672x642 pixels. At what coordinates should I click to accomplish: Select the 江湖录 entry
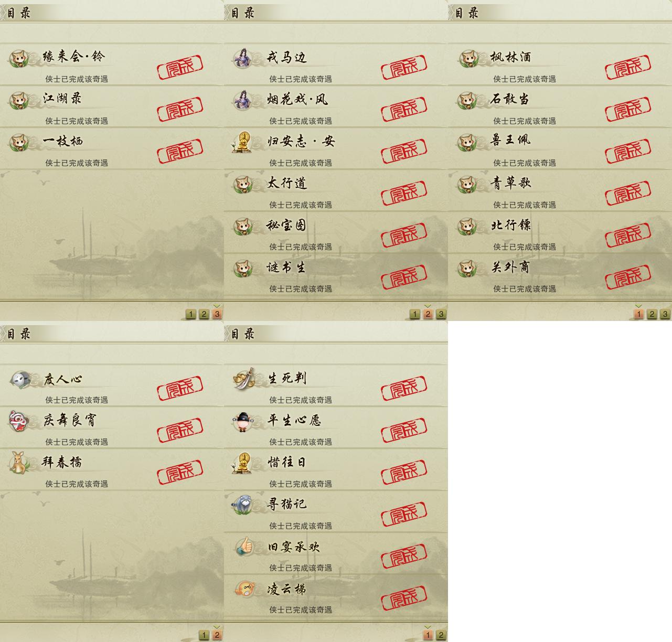point(112,106)
